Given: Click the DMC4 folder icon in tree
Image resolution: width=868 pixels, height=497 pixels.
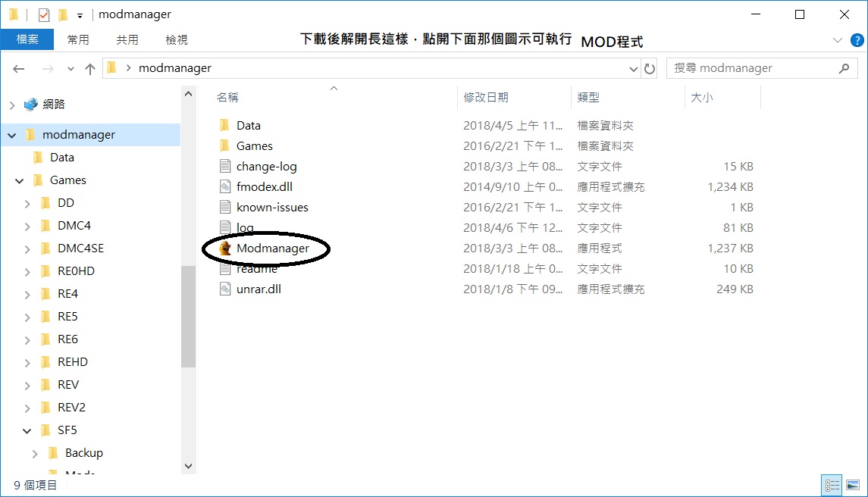Looking at the screenshot, I should click(46, 226).
